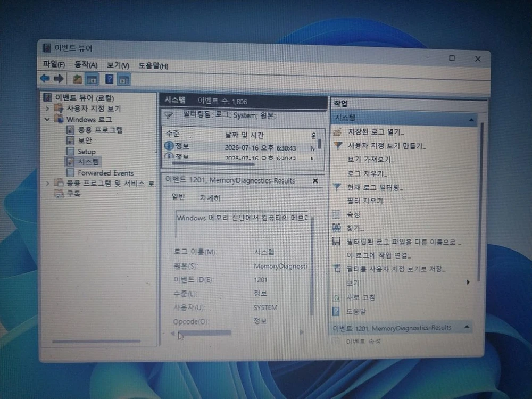532x399 pixels.
Task: Open the 보기 submenu arrow in actions
Action: click(468, 282)
